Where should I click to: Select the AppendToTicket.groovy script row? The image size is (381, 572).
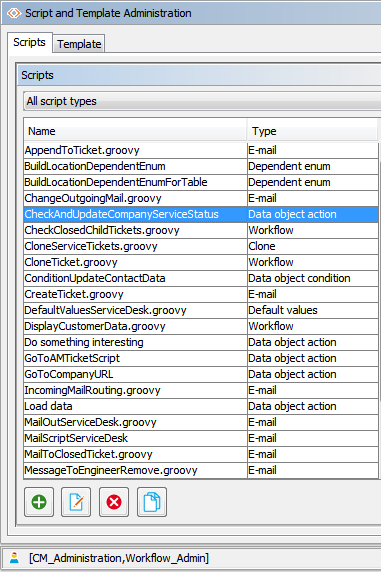(201, 150)
